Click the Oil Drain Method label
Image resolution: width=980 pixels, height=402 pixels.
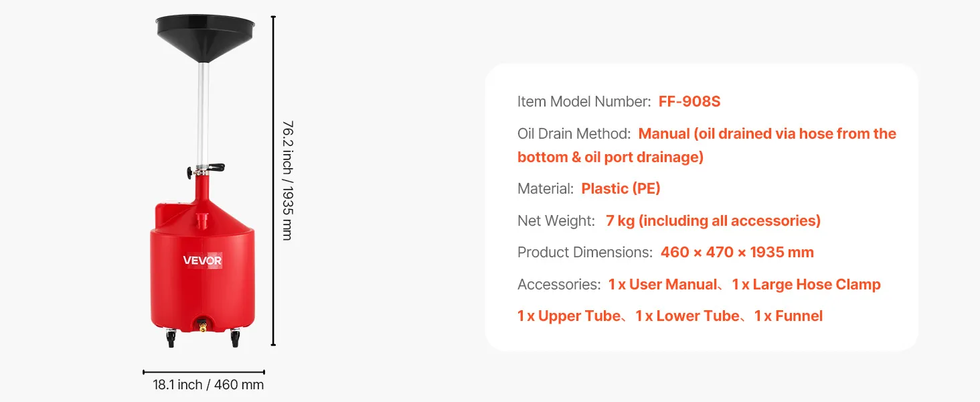point(574,134)
